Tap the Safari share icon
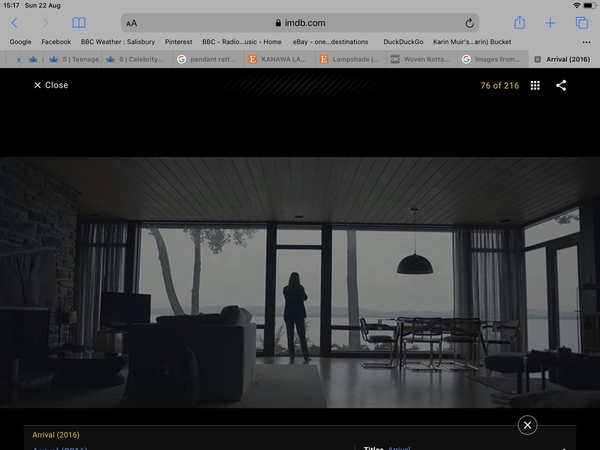 coord(519,23)
